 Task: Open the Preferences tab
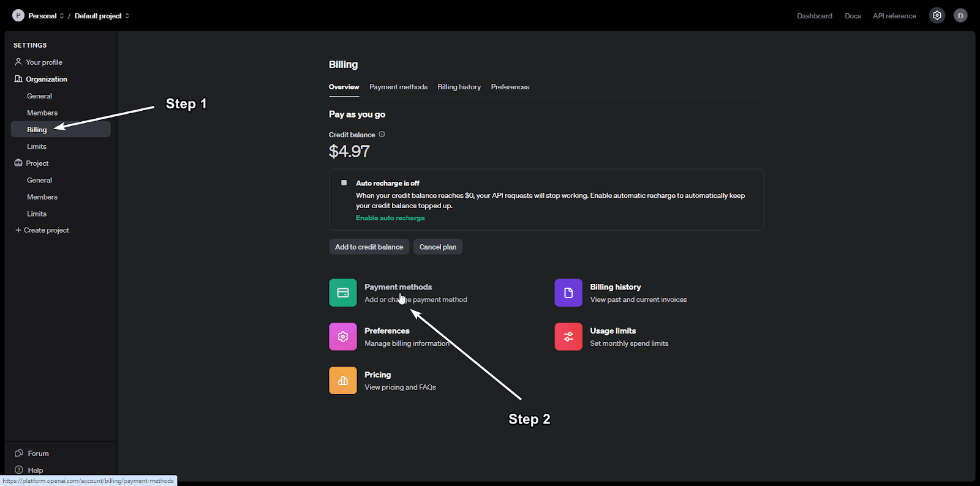click(x=510, y=87)
